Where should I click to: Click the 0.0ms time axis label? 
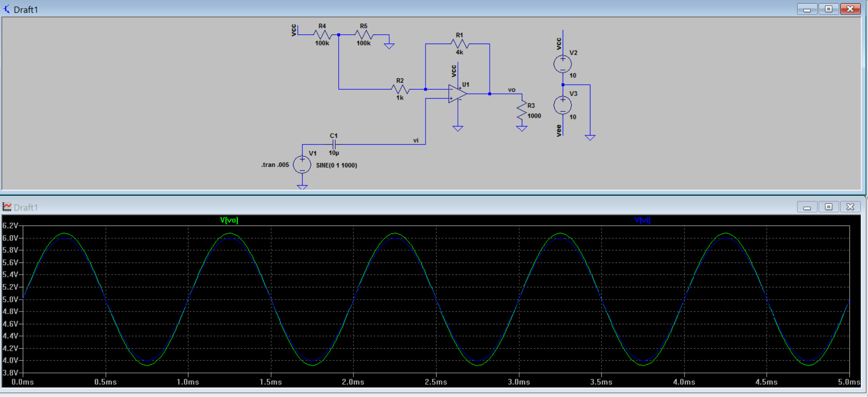pyautogui.click(x=23, y=382)
